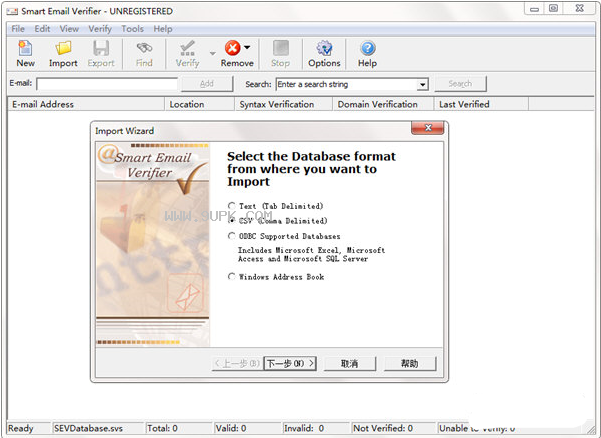Click the 下一步 (N) next button

point(290,363)
